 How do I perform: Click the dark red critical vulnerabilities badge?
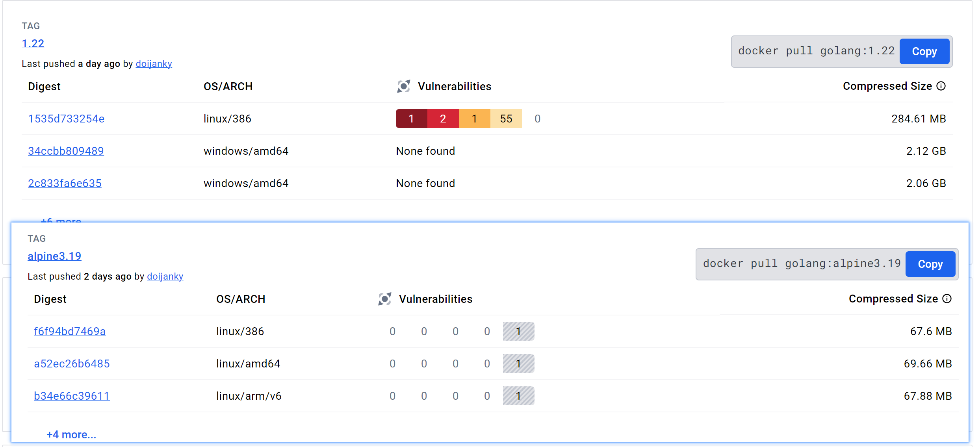[411, 119]
